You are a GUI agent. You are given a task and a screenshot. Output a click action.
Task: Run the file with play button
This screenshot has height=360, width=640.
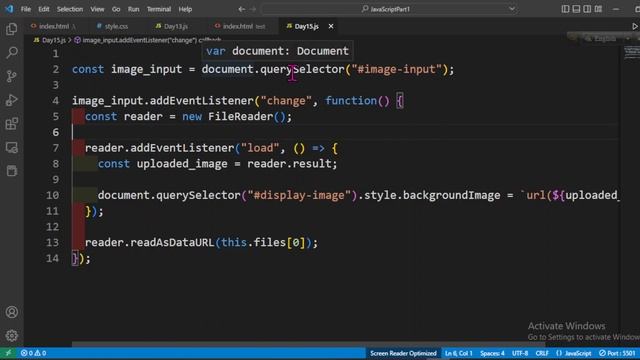pyautogui.click(x=635, y=26)
